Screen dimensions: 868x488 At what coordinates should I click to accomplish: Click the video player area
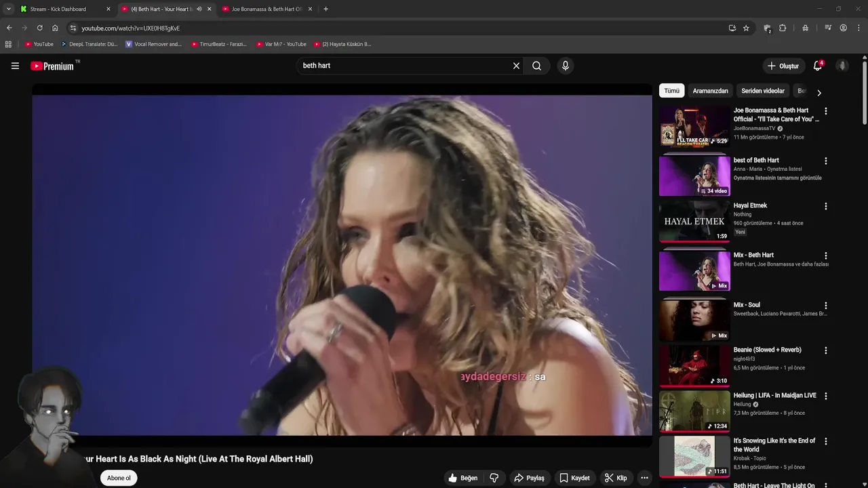[342, 264]
